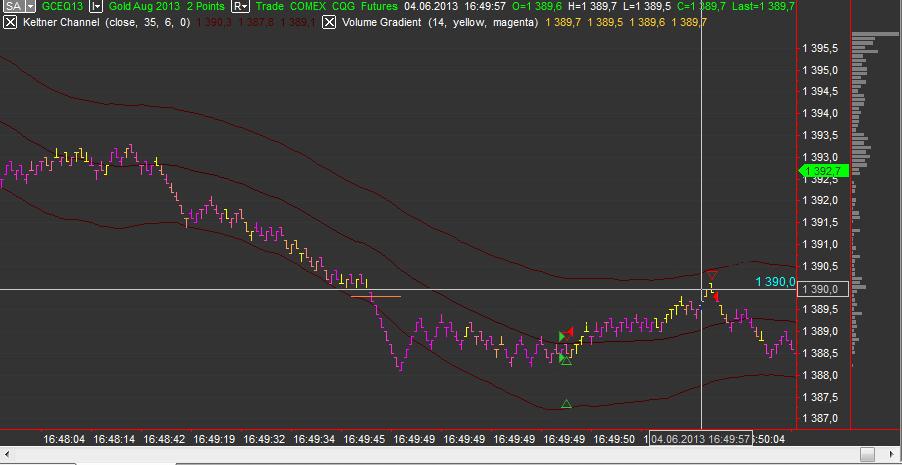
Task: Click the 1 388,0 price axis label
Action: pos(820,375)
